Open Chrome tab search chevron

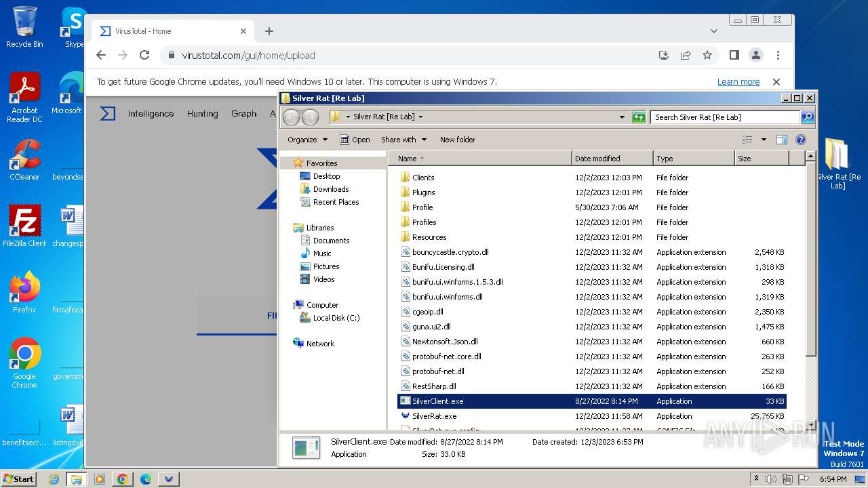click(714, 31)
